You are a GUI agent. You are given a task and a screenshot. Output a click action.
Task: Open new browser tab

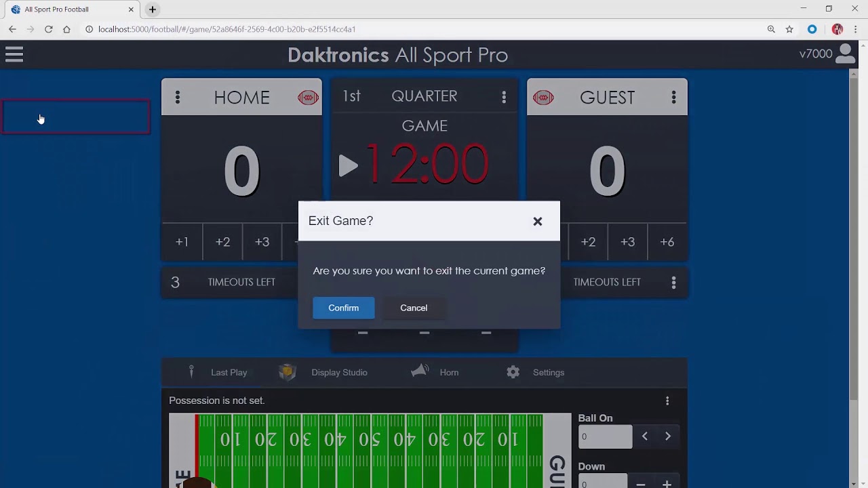coord(153,9)
